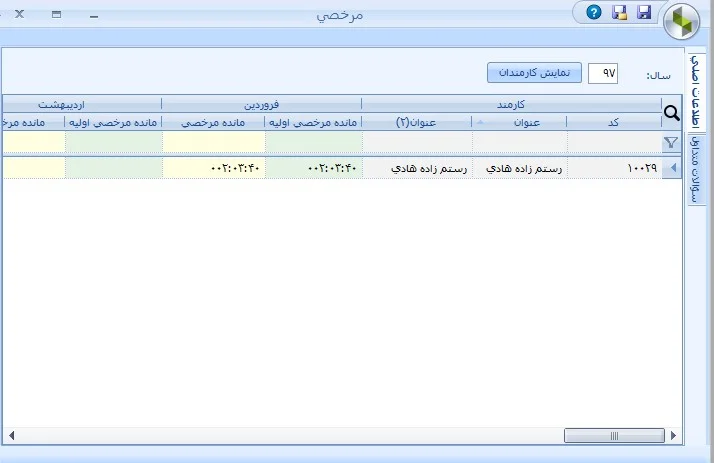
Task: Click the empty اردیبهشت initial leave cell
Action: [114, 168]
